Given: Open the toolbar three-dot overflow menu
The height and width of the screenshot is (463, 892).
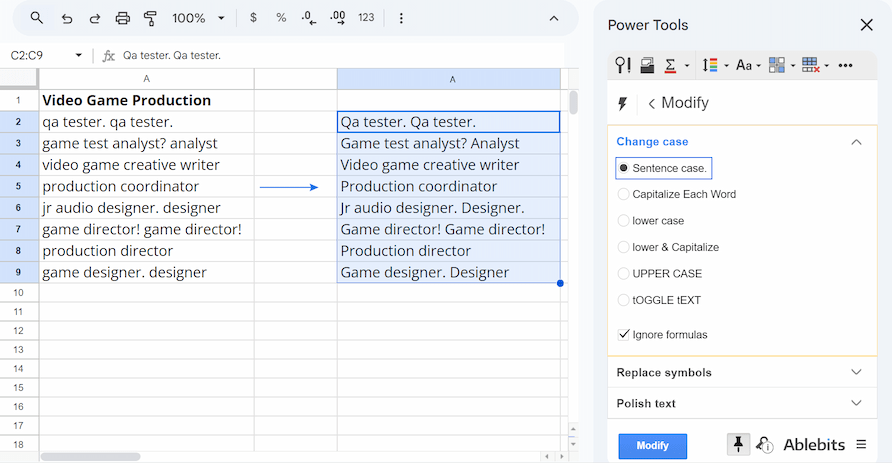Looking at the screenshot, I should (401, 18).
